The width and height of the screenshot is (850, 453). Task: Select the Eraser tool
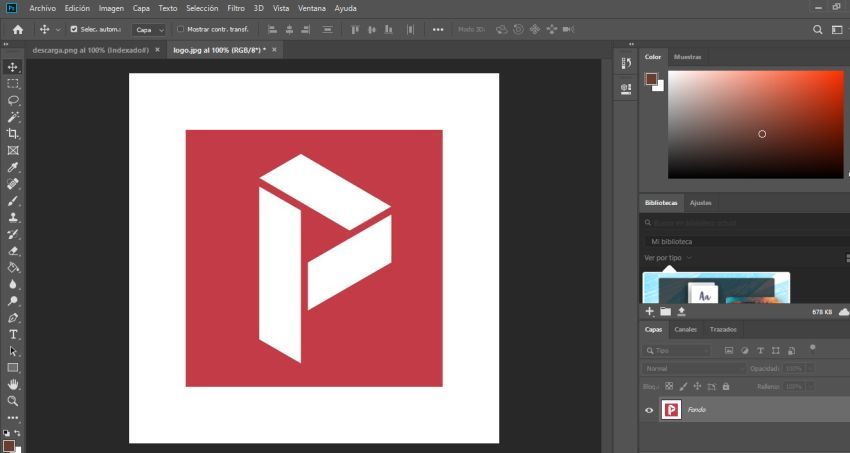13,251
